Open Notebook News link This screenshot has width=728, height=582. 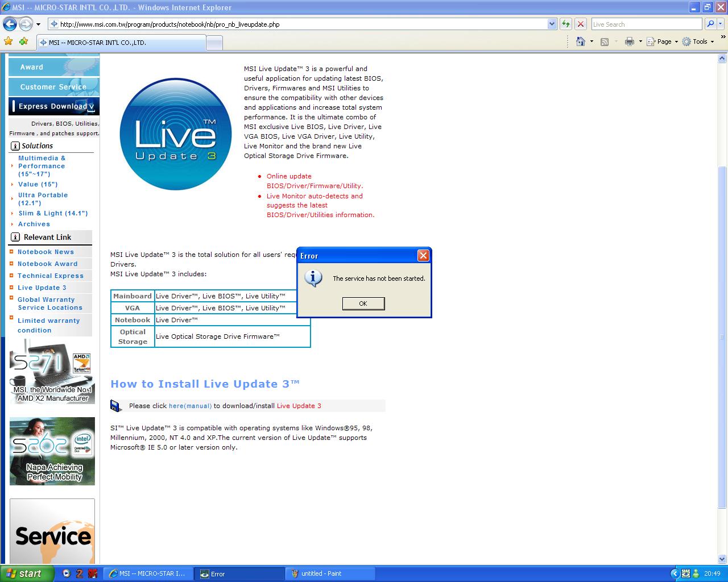[45, 252]
